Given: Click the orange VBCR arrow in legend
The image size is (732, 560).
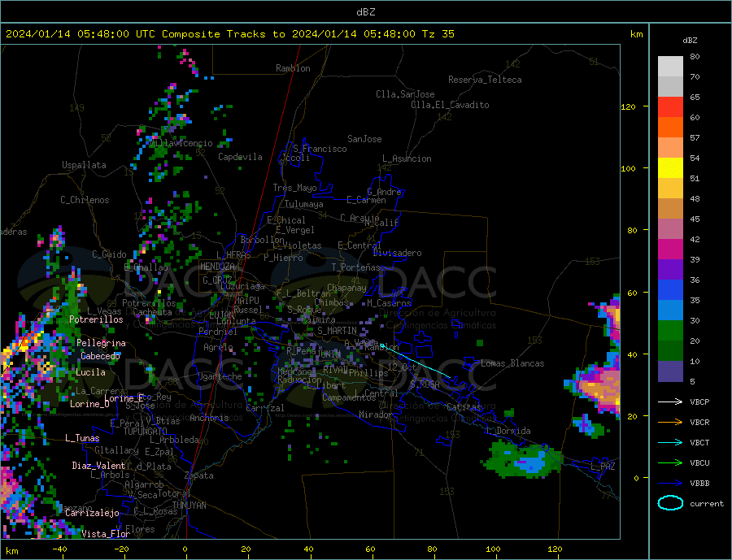Looking at the screenshot, I should click(x=670, y=423).
